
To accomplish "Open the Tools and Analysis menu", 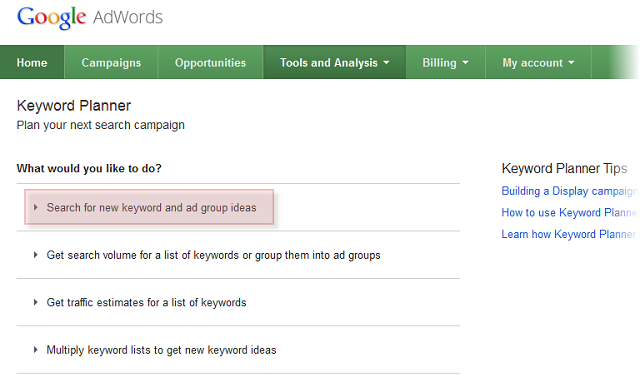I will [334, 62].
